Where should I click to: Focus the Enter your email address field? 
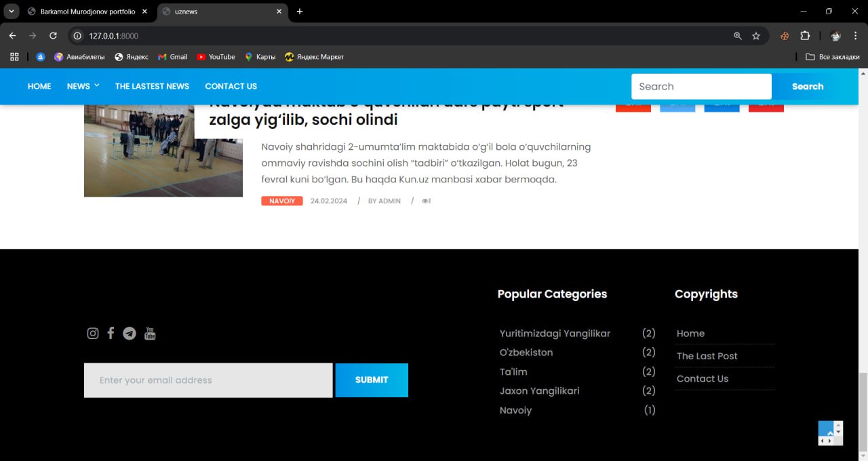coord(208,380)
